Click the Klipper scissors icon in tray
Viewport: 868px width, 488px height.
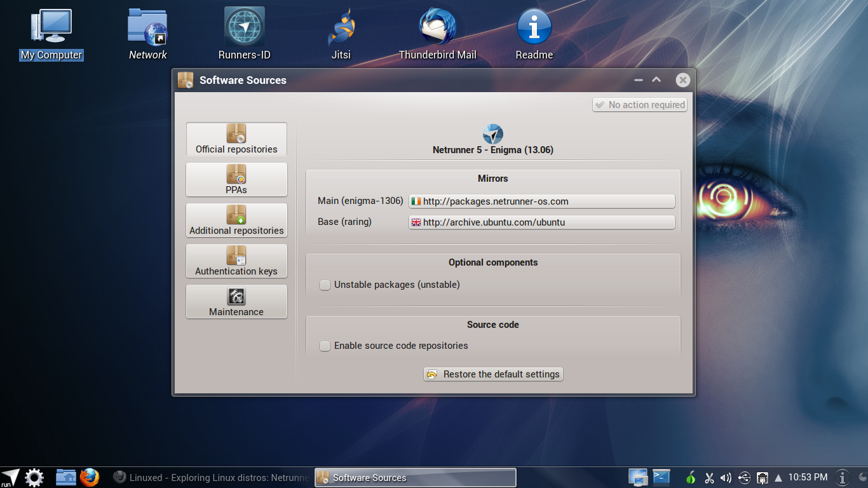tap(710, 477)
